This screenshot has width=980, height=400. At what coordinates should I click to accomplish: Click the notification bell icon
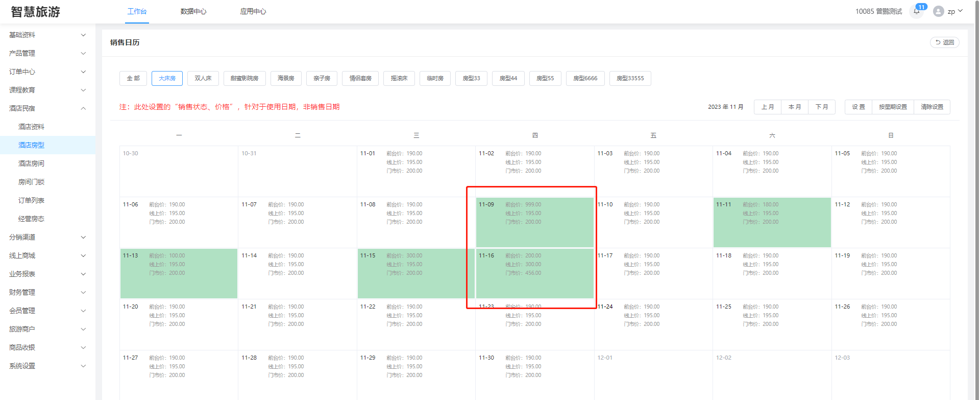pyautogui.click(x=917, y=11)
